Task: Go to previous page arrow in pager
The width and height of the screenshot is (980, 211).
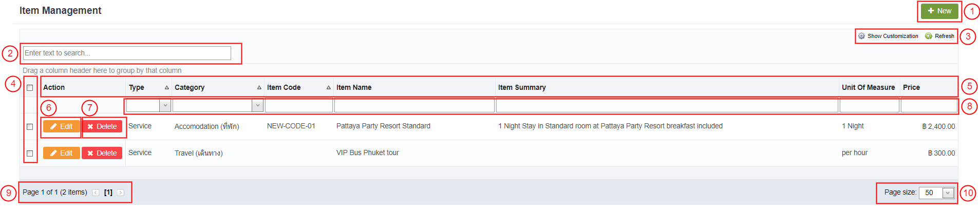Action: pos(96,193)
